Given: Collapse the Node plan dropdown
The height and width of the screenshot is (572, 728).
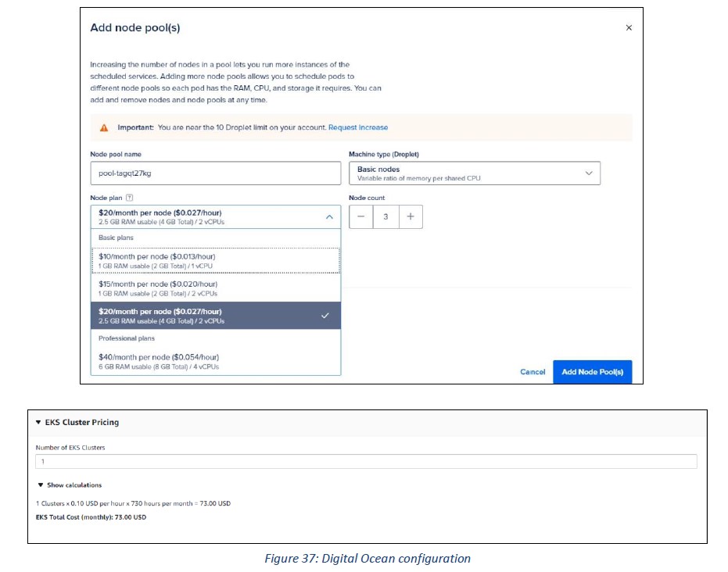Looking at the screenshot, I should (216, 216).
